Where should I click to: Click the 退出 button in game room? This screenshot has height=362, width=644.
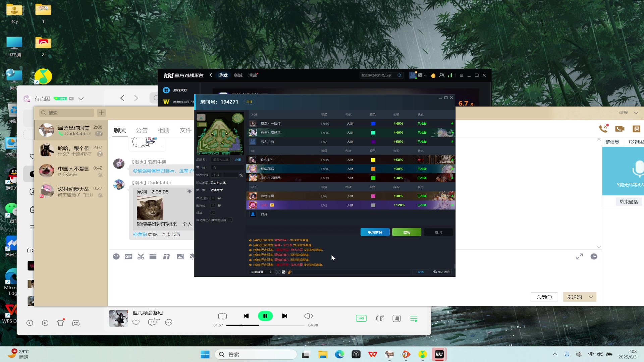[438, 232]
